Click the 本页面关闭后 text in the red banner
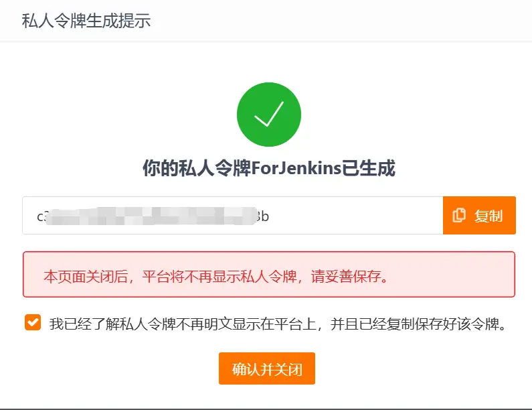 pos(86,277)
